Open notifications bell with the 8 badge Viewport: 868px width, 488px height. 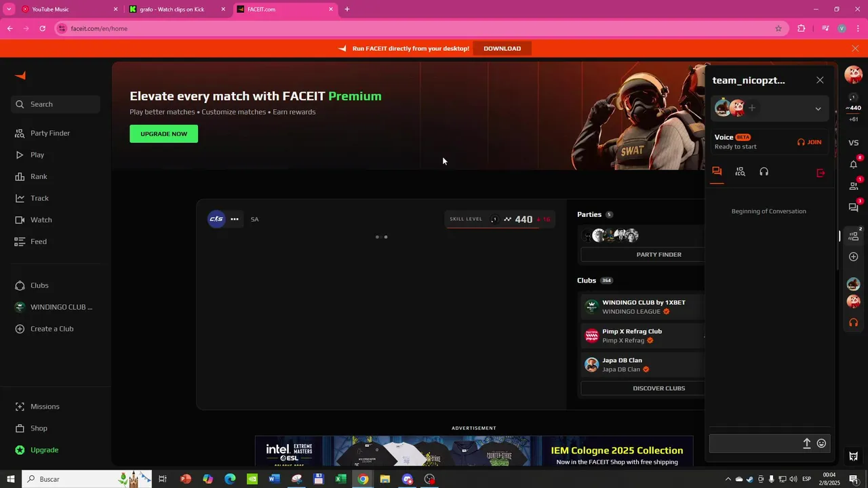tap(854, 164)
